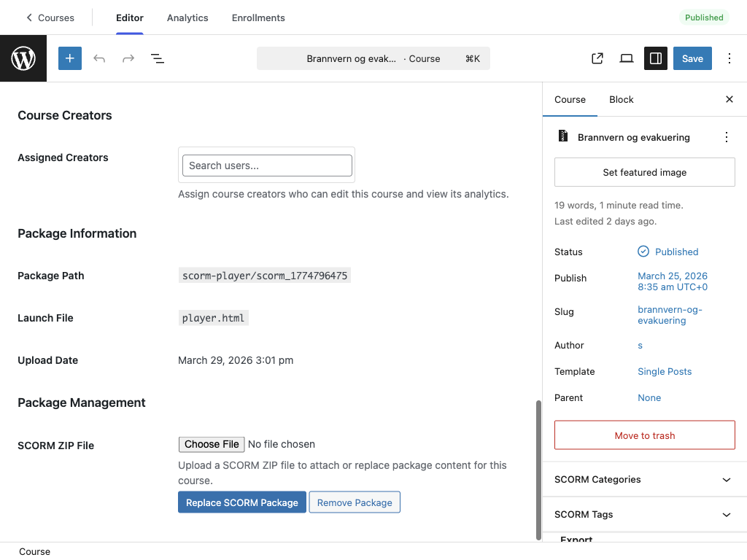747x560 pixels.
Task: Click the WordPress logo icon
Action: [x=23, y=58]
